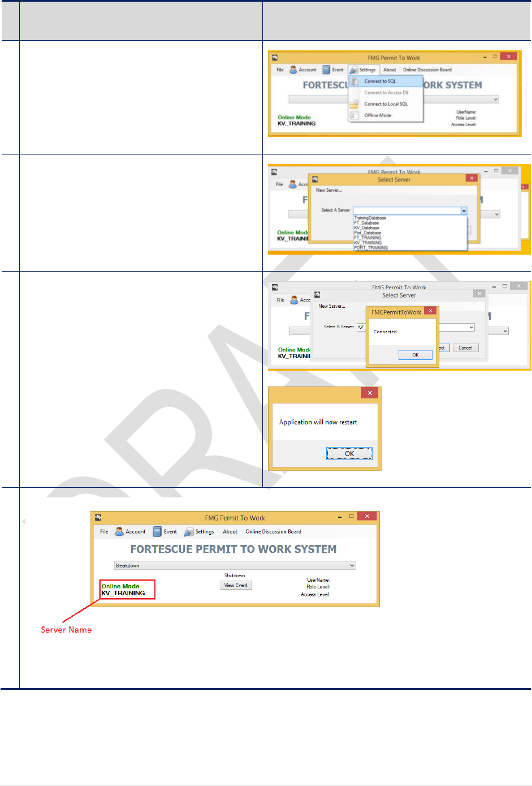Screen dimensions: 532x786
Task: Click Connect to SQL database icon
Action: point(354,81)
